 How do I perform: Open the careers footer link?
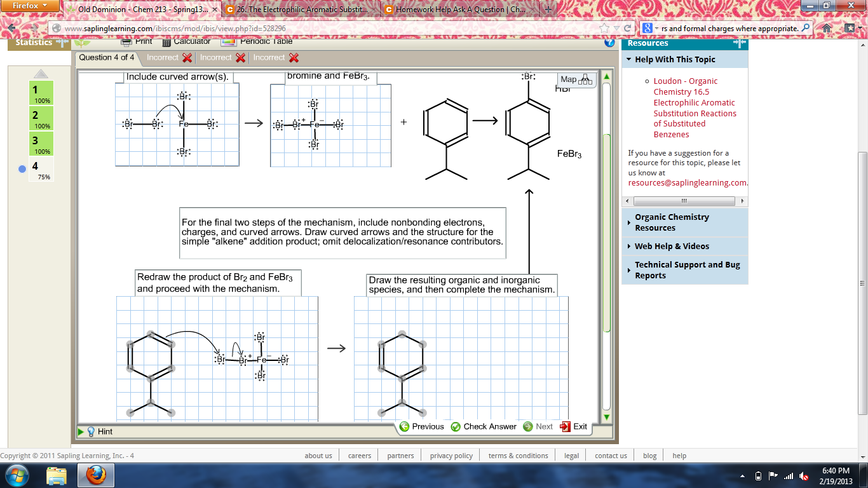[x=360, y=456]
